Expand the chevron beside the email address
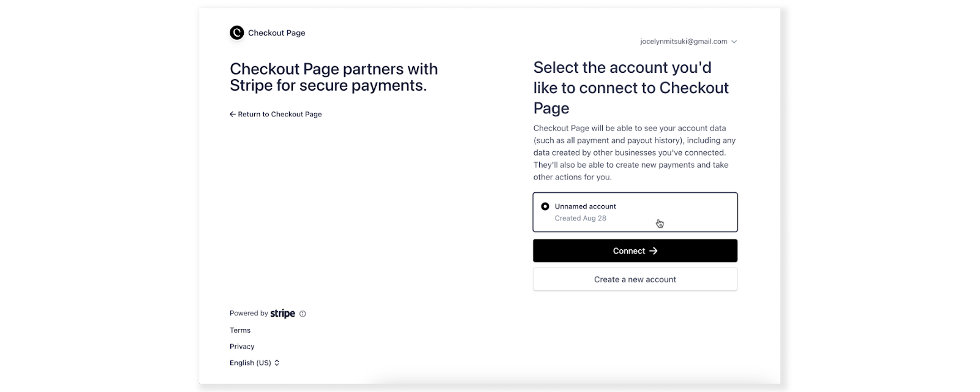980x392 pixels. coord(734,42)
